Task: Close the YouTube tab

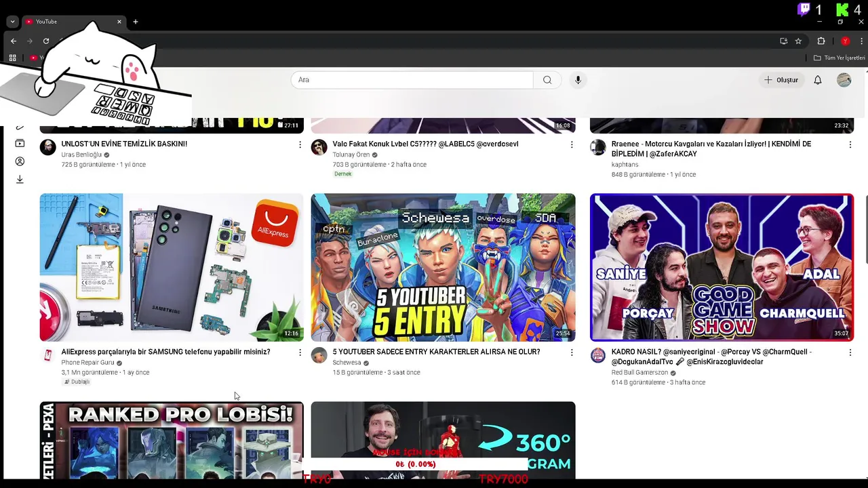Action: 119,22
